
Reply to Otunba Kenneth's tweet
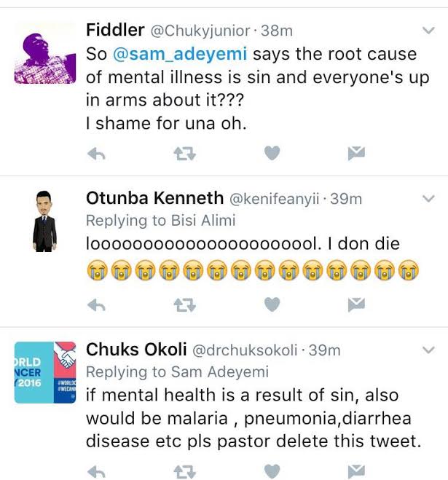click(x=96, y=305)
